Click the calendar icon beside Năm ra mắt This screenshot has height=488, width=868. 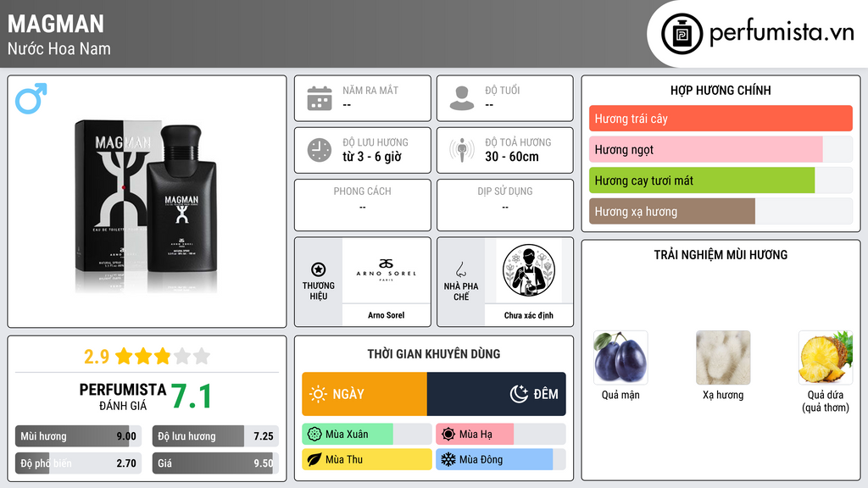point(320,98)
